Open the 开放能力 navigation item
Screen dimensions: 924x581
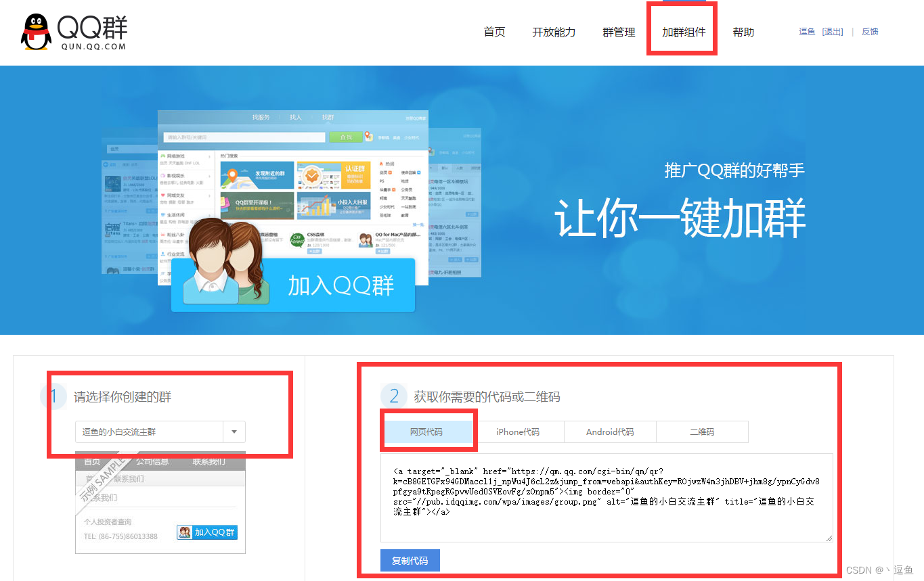pos(554,32)
